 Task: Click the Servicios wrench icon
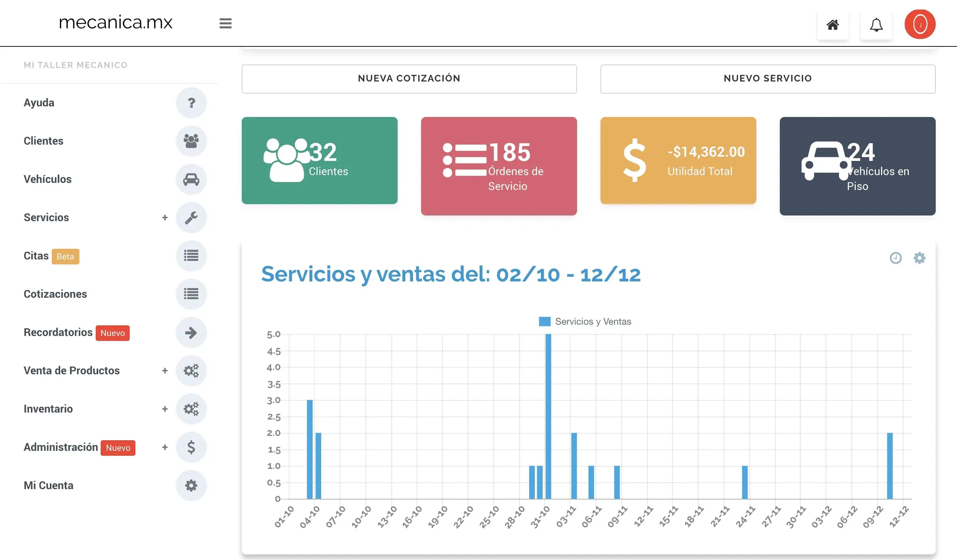[x=191, y=217]
